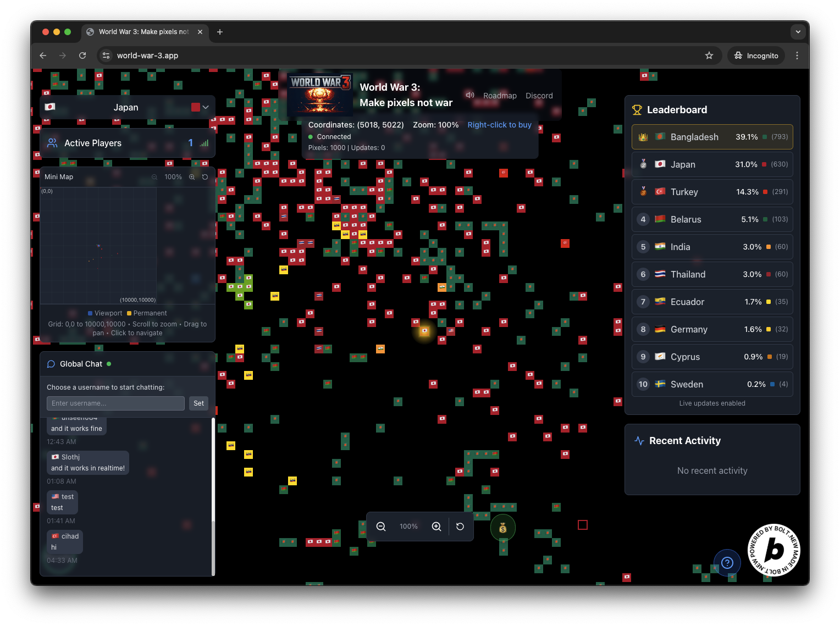The height and width of the screenshot is (626, 840).
Task: Reload the page
Action: point(82,56)
